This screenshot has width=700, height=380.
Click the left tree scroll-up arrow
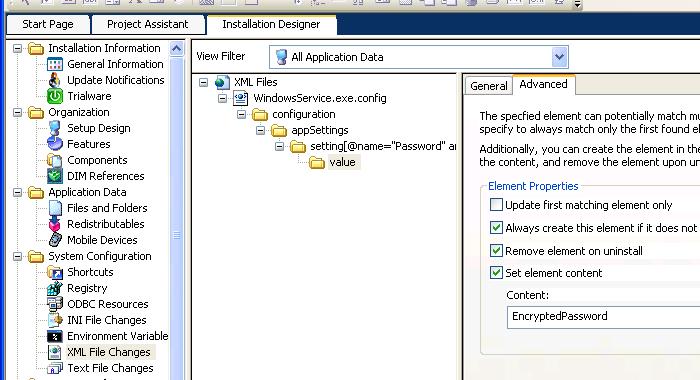(177, 48)
